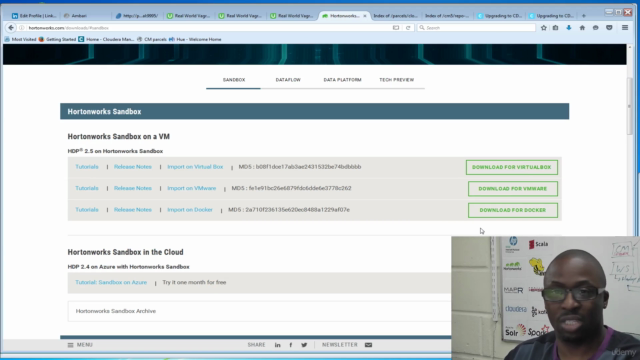The image size is (640, 360).
Task: Open Import on Virtual Box link
Action: tap(195, 167)
